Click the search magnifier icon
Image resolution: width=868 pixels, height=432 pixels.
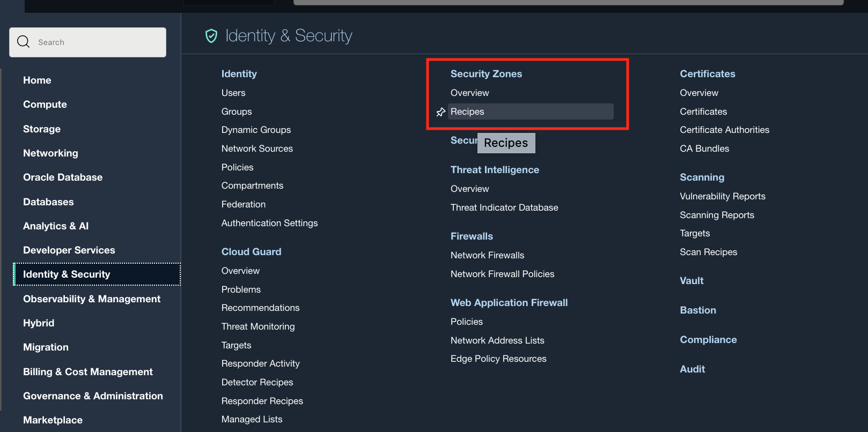[23, 41]
